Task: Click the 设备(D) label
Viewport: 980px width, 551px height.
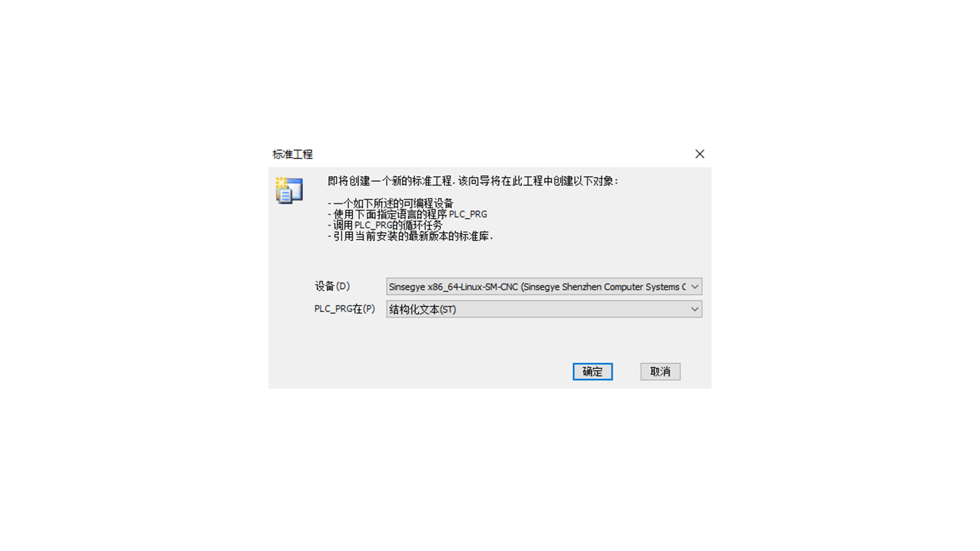Action: point(332,286)
